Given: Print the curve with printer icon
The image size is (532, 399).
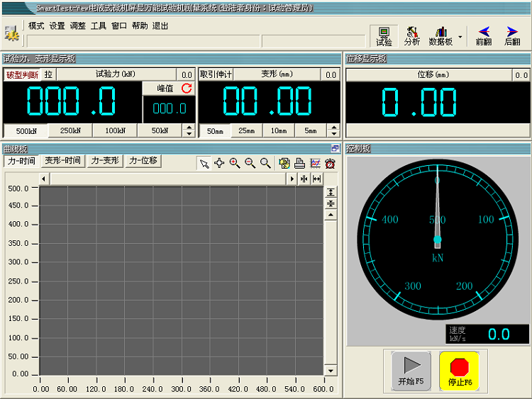Looking at the screenshot, I should pyautogui.click(x=299, y=164).
